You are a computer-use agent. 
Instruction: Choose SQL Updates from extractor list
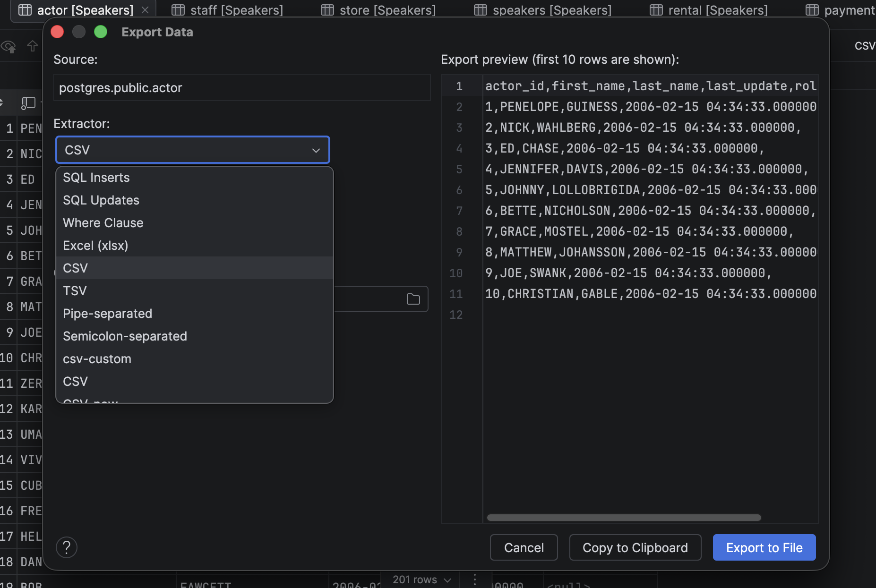point(194,200)
